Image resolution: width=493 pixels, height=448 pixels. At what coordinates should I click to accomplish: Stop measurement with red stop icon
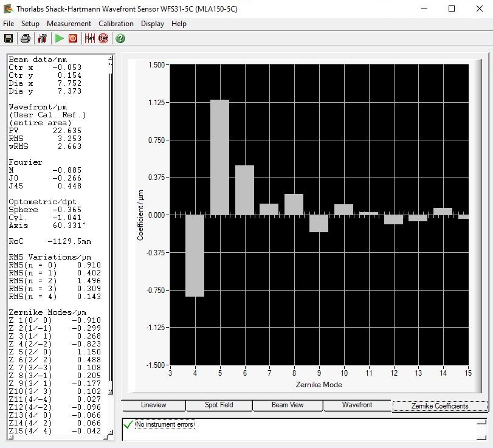coord(73,38)
